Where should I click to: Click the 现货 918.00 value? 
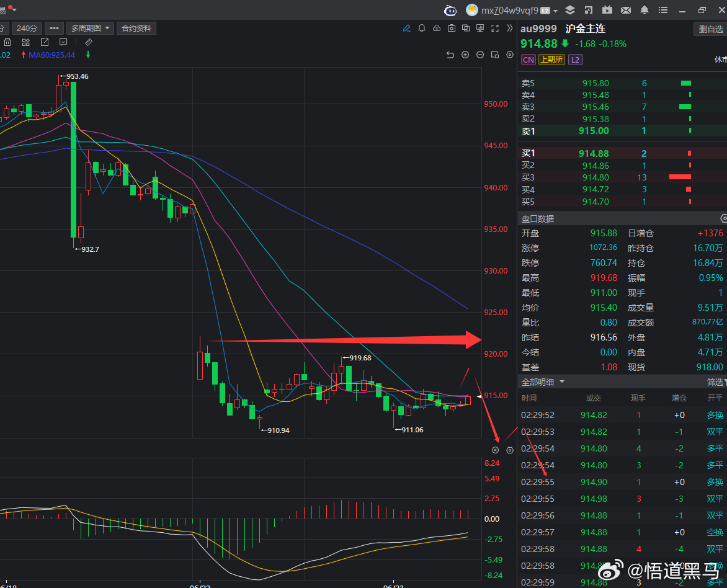tap(710, 367)
